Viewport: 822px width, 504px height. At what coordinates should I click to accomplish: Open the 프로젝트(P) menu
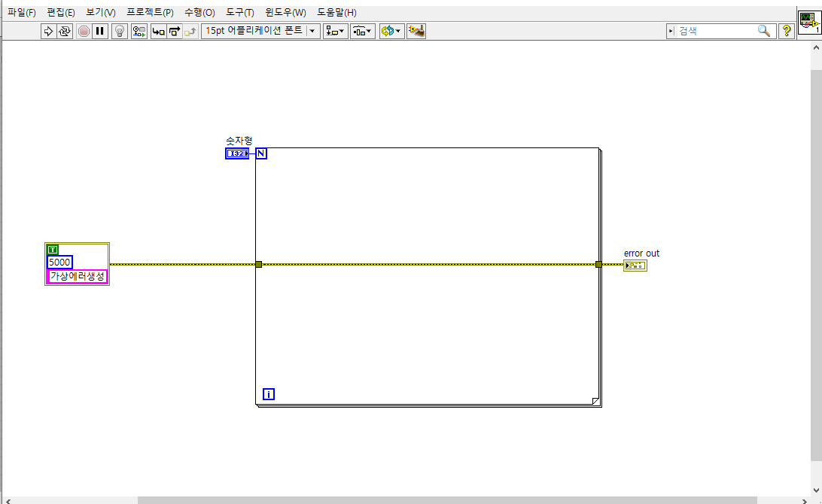pos(149,12)
